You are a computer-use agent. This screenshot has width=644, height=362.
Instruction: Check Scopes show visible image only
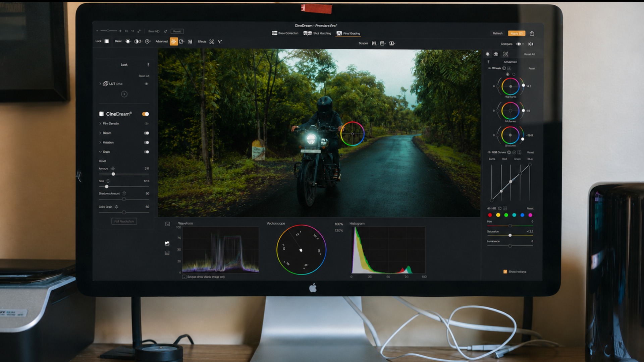coord(184,277)
